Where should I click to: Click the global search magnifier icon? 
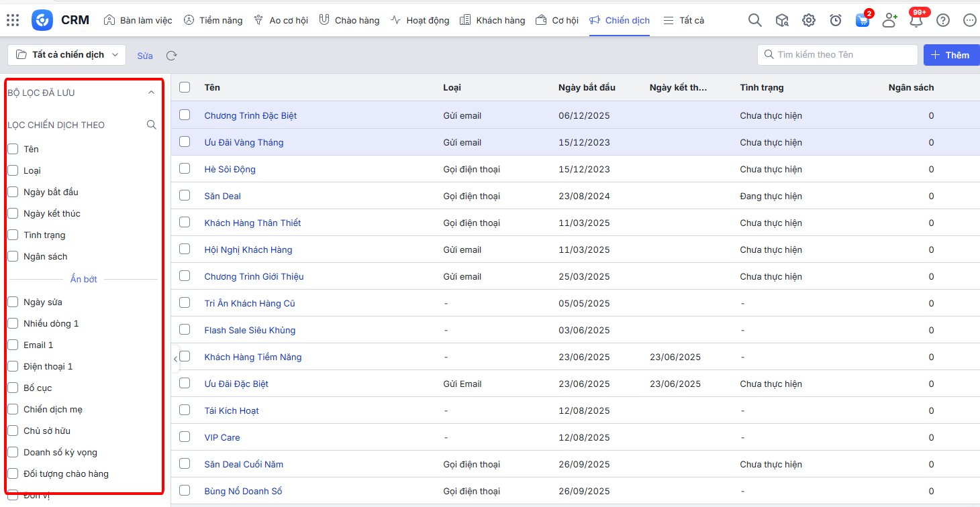click(755, 20)
